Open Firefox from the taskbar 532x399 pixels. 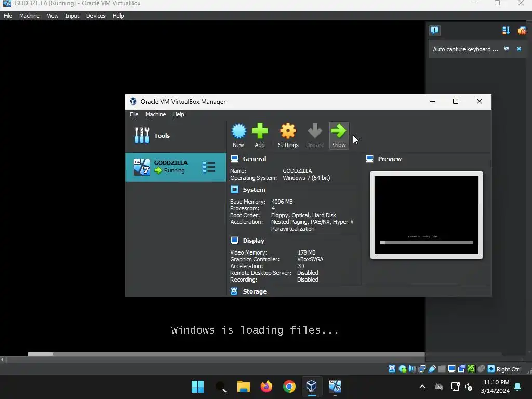coord(267,386)
